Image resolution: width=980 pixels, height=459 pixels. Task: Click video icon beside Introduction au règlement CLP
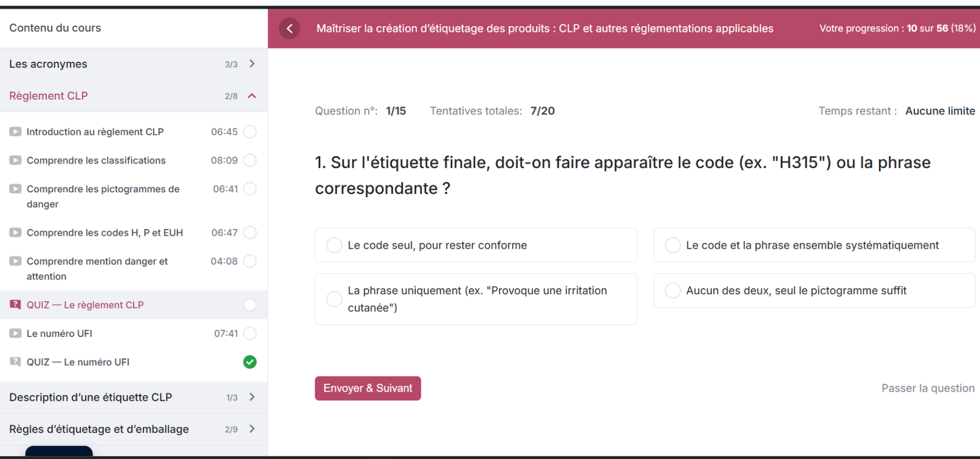click(x=15, y=132)
